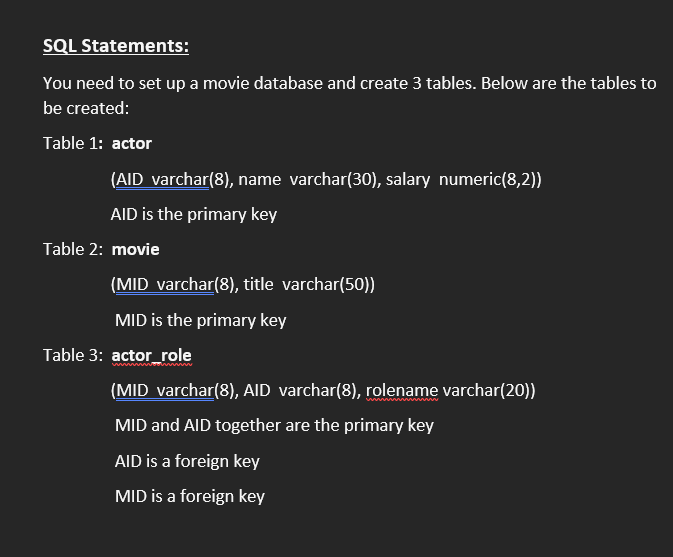Click the line AID is a foreign key
Image resolution: width=673 pixels, height=557 pixels.
187,461
